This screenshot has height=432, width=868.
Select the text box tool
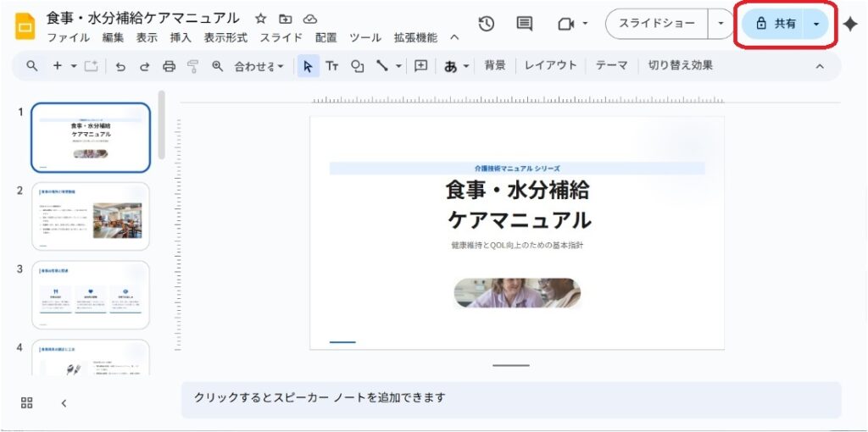(332, 66)
